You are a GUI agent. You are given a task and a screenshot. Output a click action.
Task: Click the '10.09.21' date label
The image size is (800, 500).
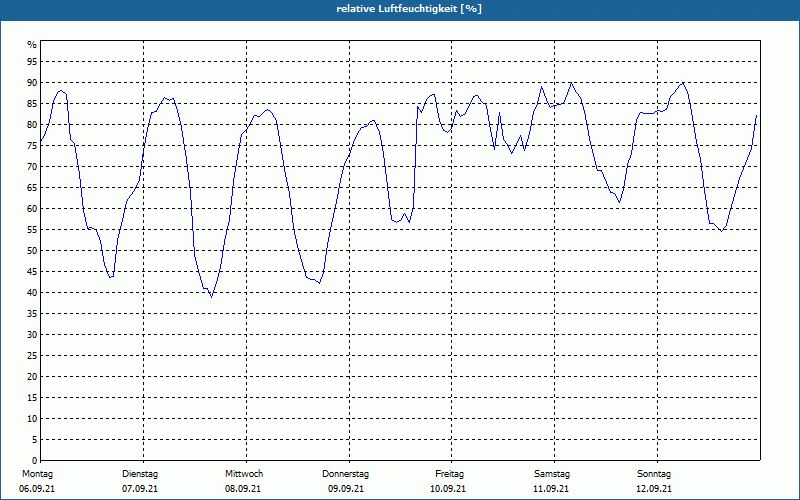coord(448,489)
